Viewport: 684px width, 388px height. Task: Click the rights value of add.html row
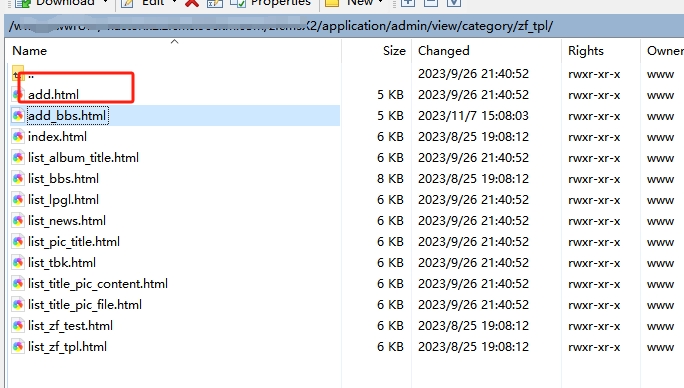594,95
